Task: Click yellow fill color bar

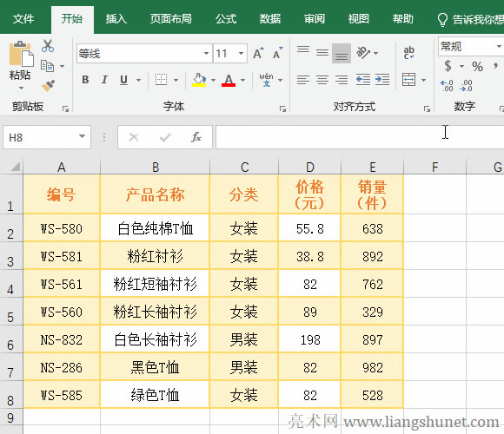Action: tap(199, 85)
